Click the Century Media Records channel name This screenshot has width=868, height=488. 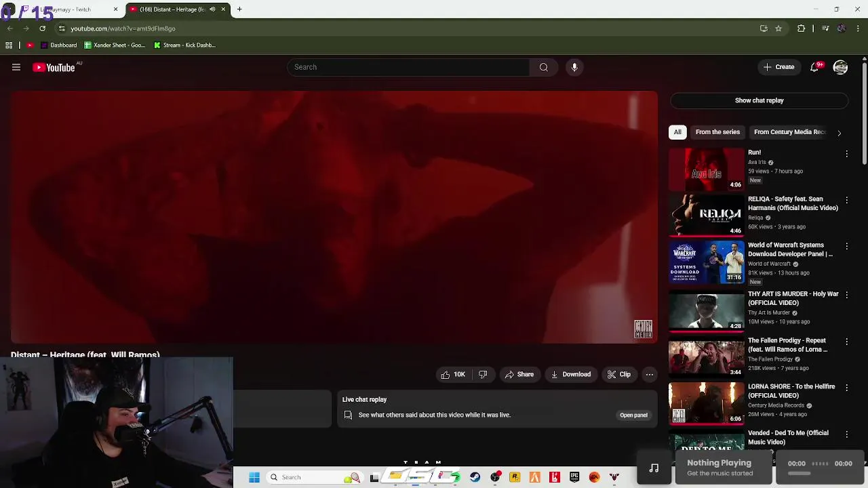pyautogui.click(x=776, y=405)
